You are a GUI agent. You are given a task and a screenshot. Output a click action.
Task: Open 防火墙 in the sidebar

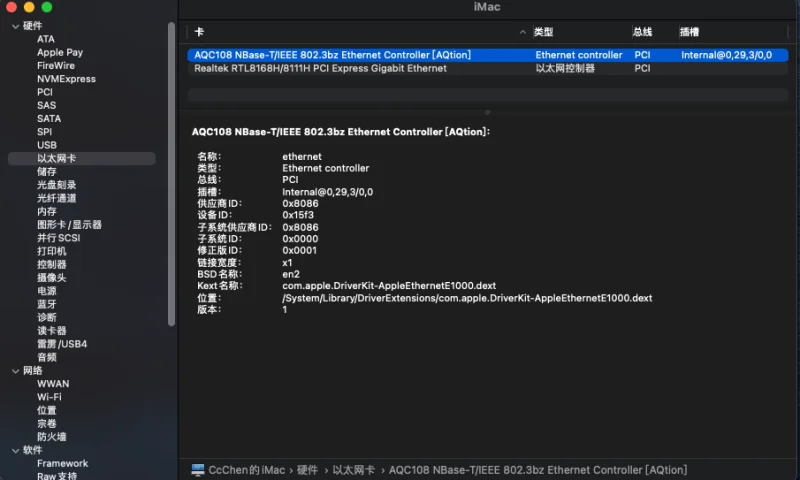click(x=52, y=437)
